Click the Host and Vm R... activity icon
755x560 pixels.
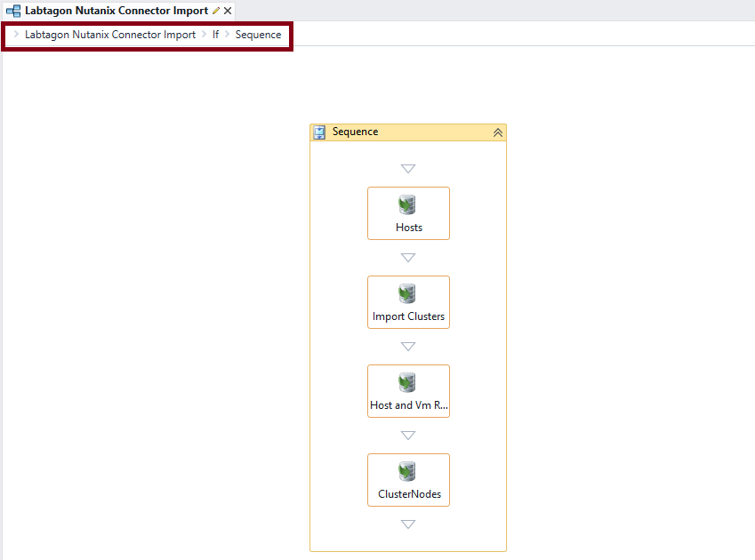click(x=407, y=383)
